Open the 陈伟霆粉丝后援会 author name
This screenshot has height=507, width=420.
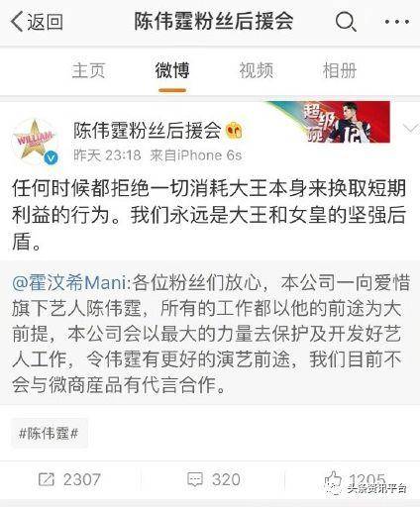point(148,130)
